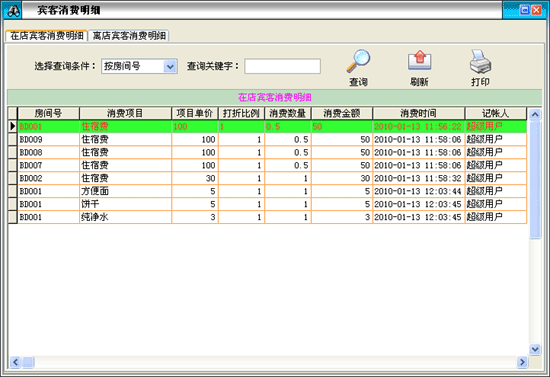The width and height of the screenshot is (550, 377).
Task: Select the row selector for BD009
Action: [13, 139]
